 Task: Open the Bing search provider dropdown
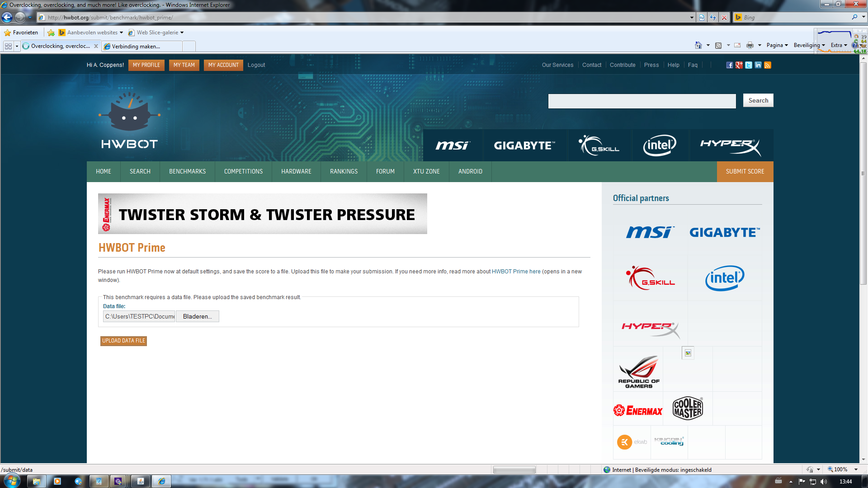[x=863, y=17]
